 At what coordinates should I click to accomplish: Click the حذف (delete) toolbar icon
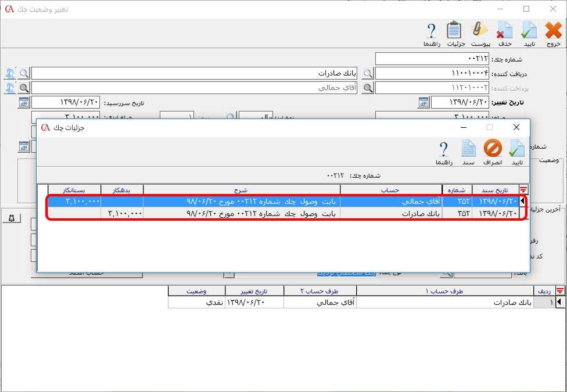click(505, 34)
